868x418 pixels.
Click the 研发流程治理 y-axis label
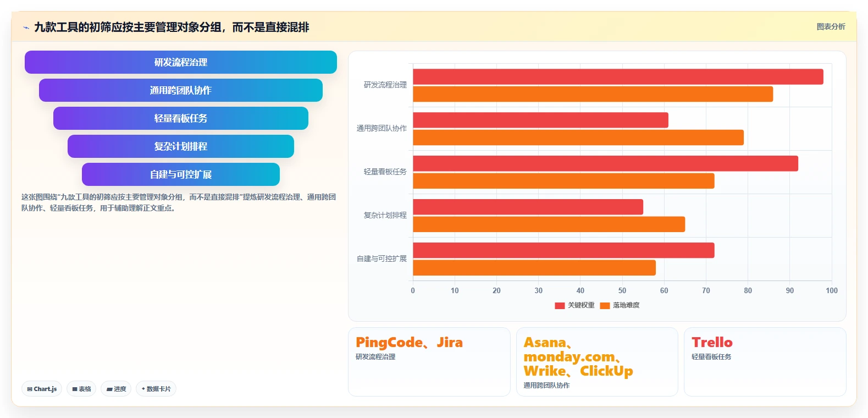[385, 85]
